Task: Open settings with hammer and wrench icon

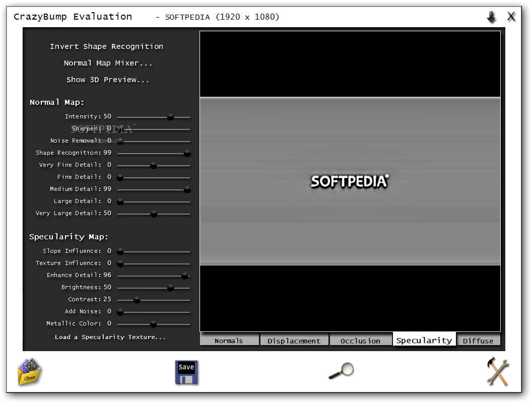Action: pyautogui.click(x=498, y=371)
